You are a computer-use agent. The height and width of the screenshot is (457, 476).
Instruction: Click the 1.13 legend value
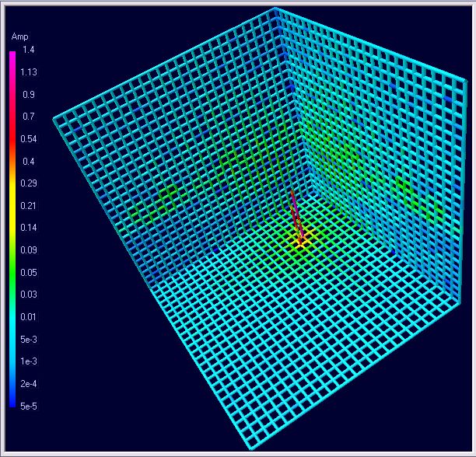[29, 72]
